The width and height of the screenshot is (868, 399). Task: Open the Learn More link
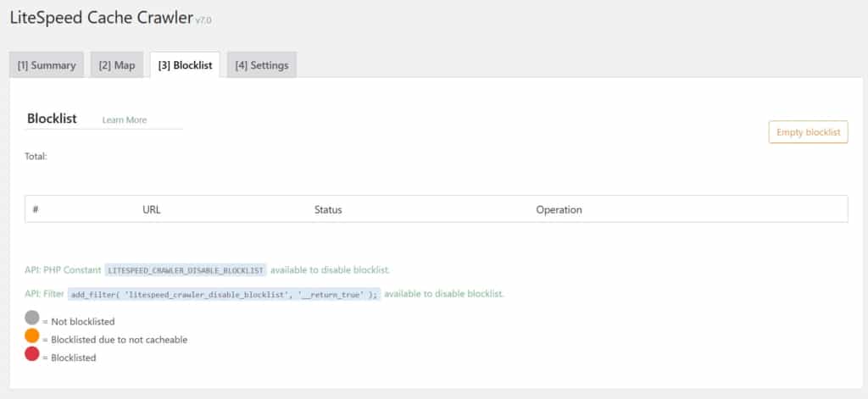click(x=125, y=120)
